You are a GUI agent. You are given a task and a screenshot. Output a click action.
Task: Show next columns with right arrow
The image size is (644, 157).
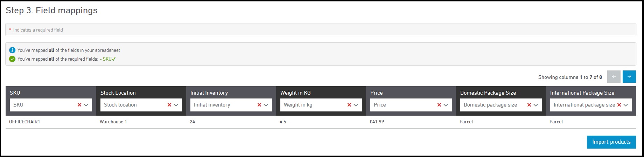point(629,77)
